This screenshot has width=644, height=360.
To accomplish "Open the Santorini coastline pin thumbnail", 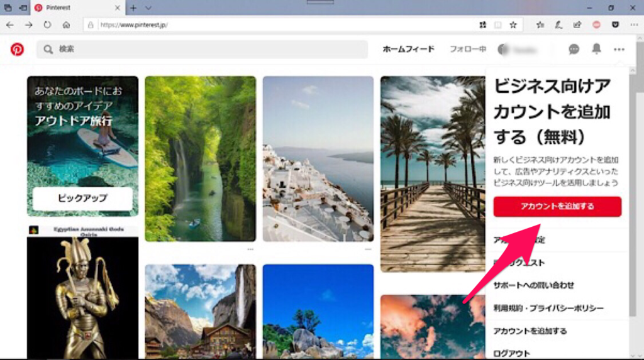I will [318, 159].
